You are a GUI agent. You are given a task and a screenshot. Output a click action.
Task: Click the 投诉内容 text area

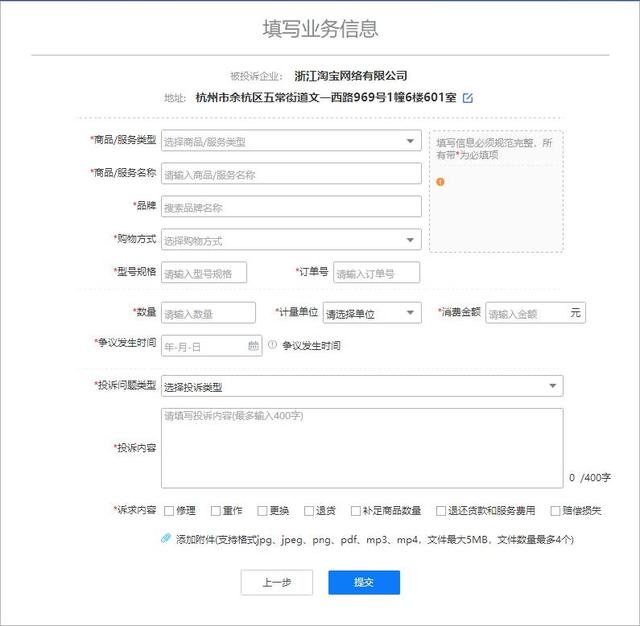coord(362,448)
